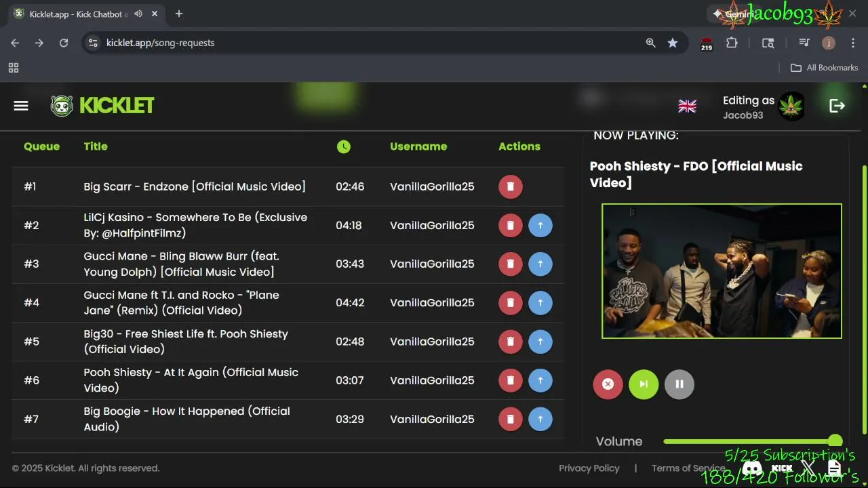
Task: Mute the Kicklet tab audio
Action: point(138,14)
